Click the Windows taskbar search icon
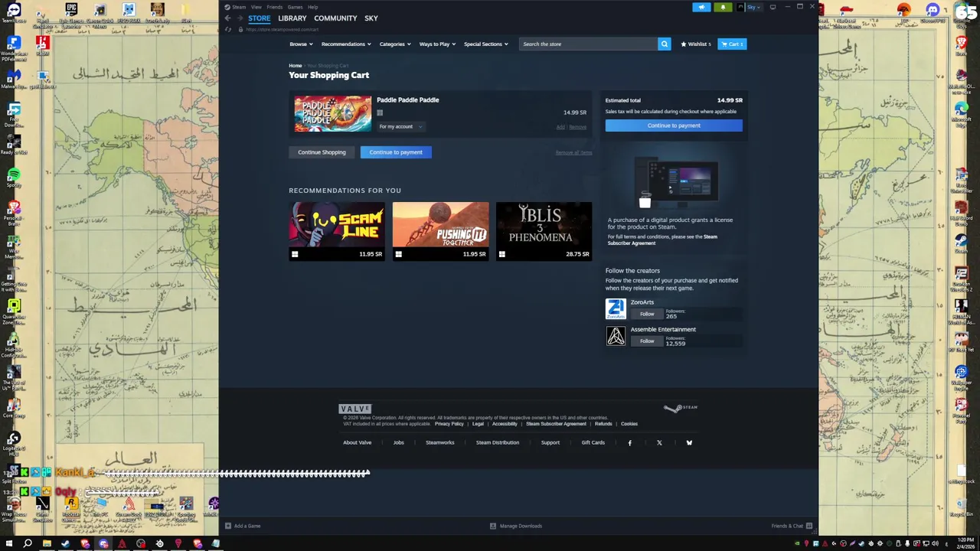The width and height of the screenshot is (980, 551). click(x=28, y=543)
